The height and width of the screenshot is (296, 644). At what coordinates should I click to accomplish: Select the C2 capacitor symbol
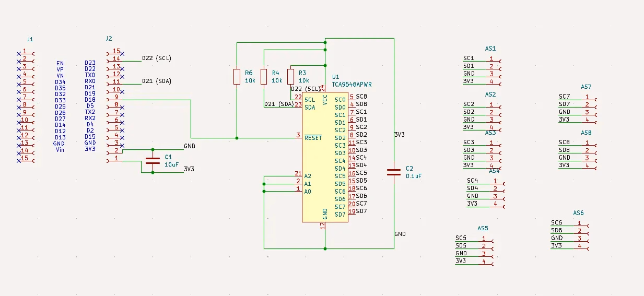point(394,172)
